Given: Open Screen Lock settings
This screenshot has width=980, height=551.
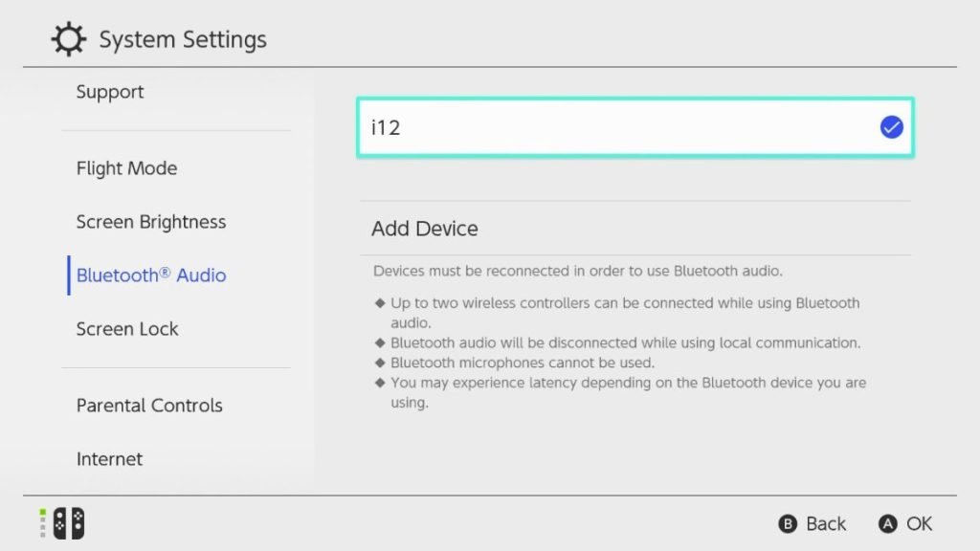Looking at the screenshot, I should pyautogui.click(x=127, y=328).
